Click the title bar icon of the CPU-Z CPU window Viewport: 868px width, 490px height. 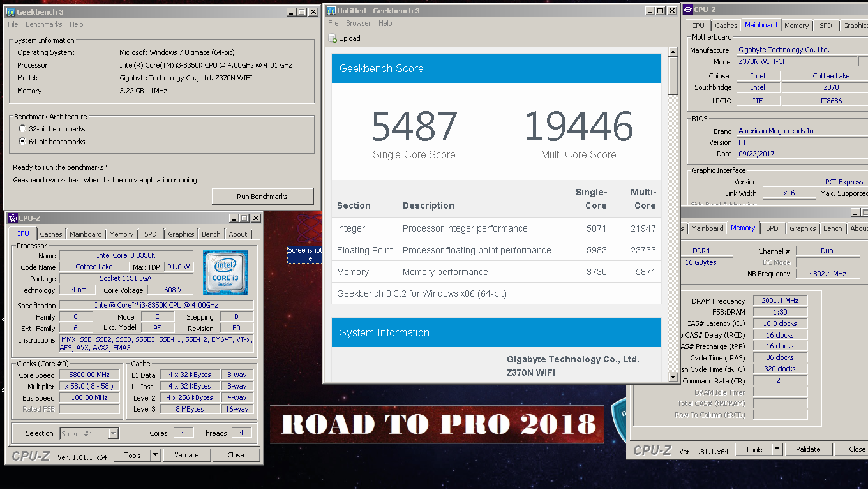click(12, 218)
